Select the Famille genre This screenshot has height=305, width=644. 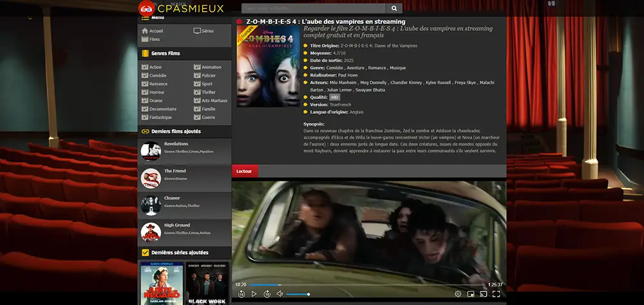pyautogui.click(x=205, y=109)
